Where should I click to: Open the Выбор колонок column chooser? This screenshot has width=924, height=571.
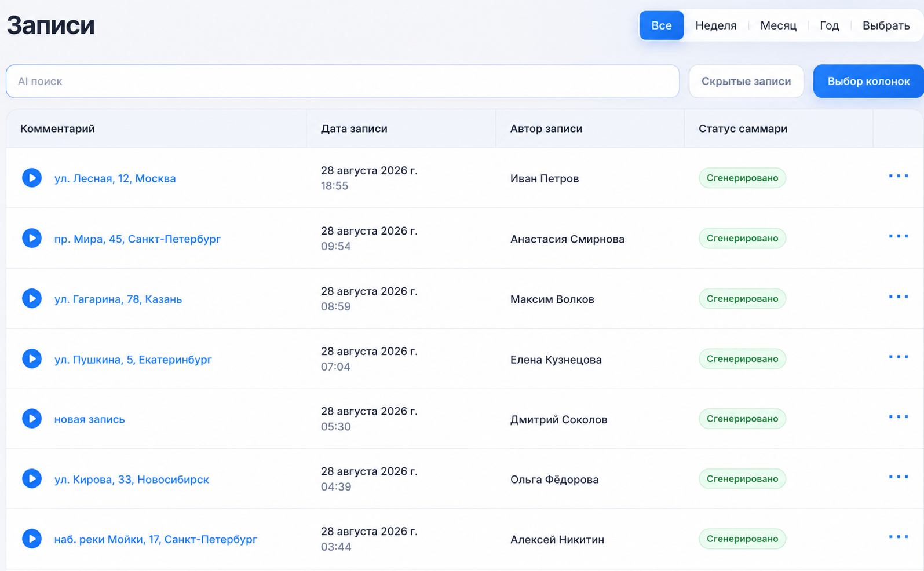(x=868, y=81)
